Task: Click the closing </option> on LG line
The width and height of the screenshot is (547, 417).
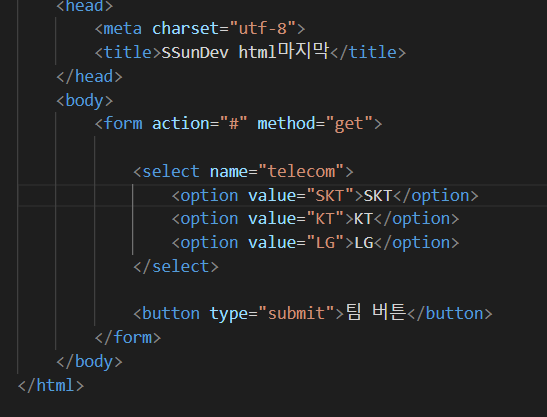Action: point(417,243)
